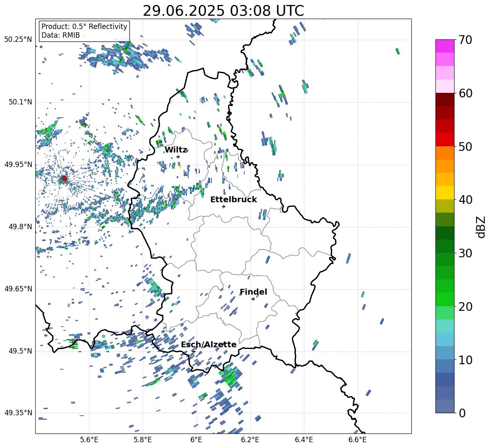Click 'Product: 0.5° Reflectivity' text
This screenshot has width=491, height=448.
pyautogui.click(x=84, y=26)
